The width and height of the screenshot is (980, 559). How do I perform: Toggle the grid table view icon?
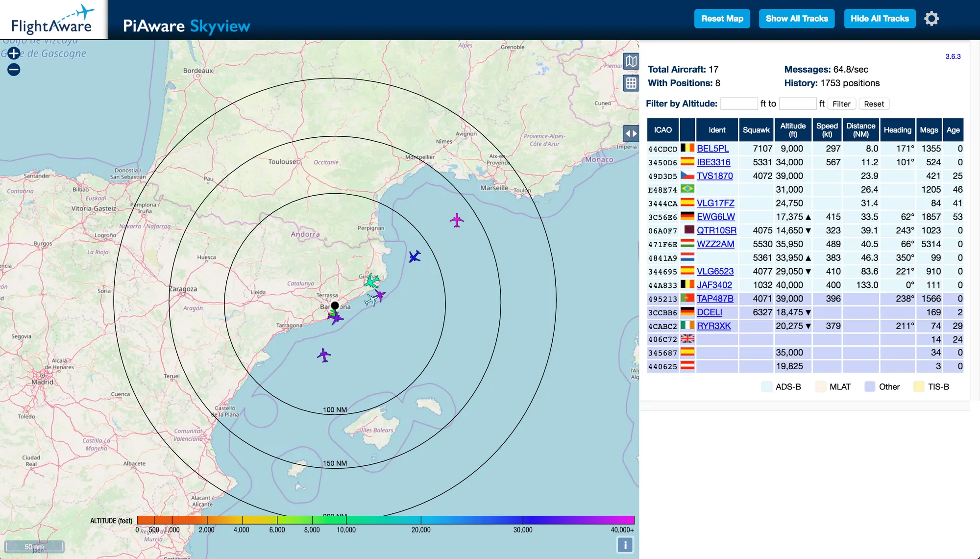631,83
